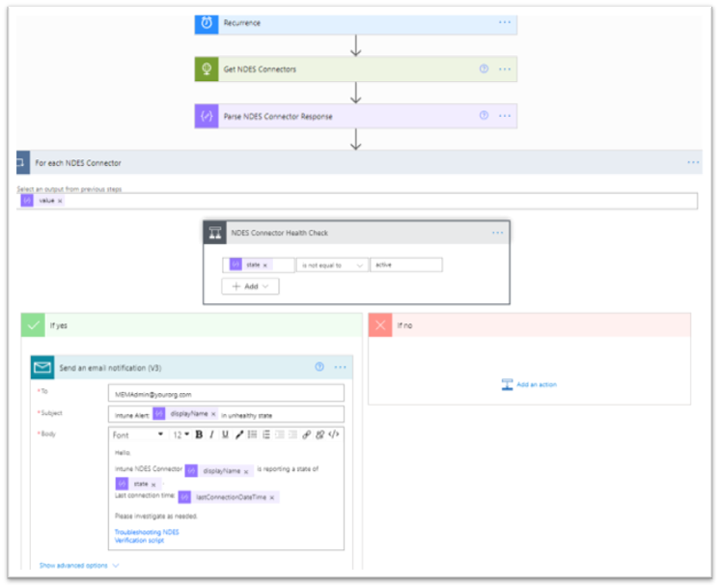Click the For each loop icon
The image size is (720, 588).
click(x=22, y=162)
